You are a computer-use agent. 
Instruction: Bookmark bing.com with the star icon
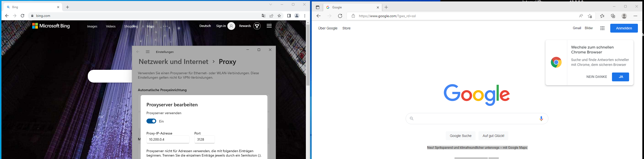click(x=279, y=16)
